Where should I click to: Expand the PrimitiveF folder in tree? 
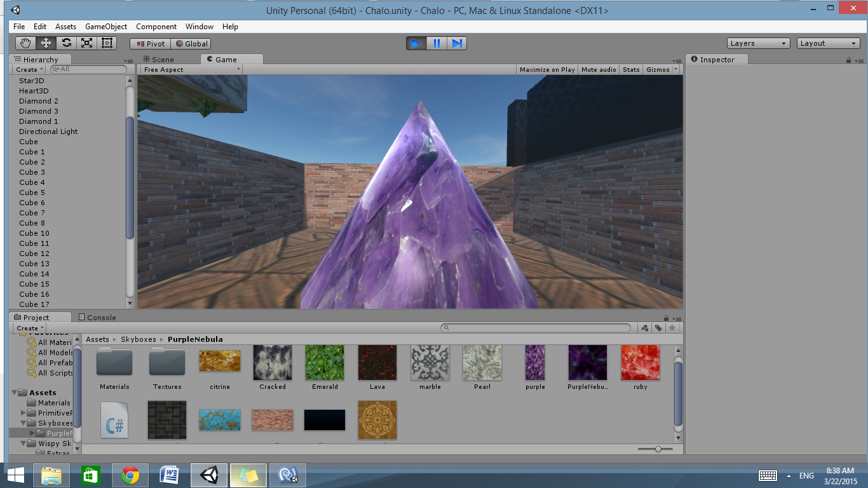(24, 413)
